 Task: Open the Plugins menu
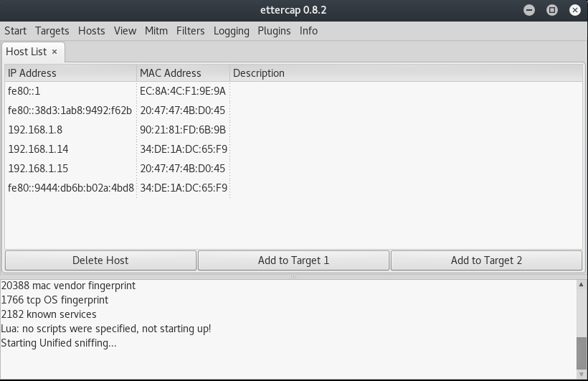click(274, 31)
